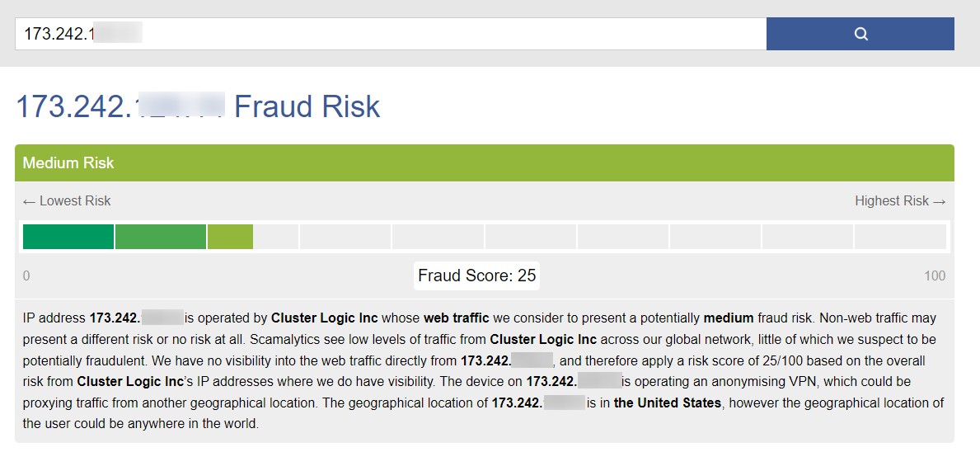The image size is (980, 452).
Task: Click the Highest Risk arrow label
Action: 900,200
